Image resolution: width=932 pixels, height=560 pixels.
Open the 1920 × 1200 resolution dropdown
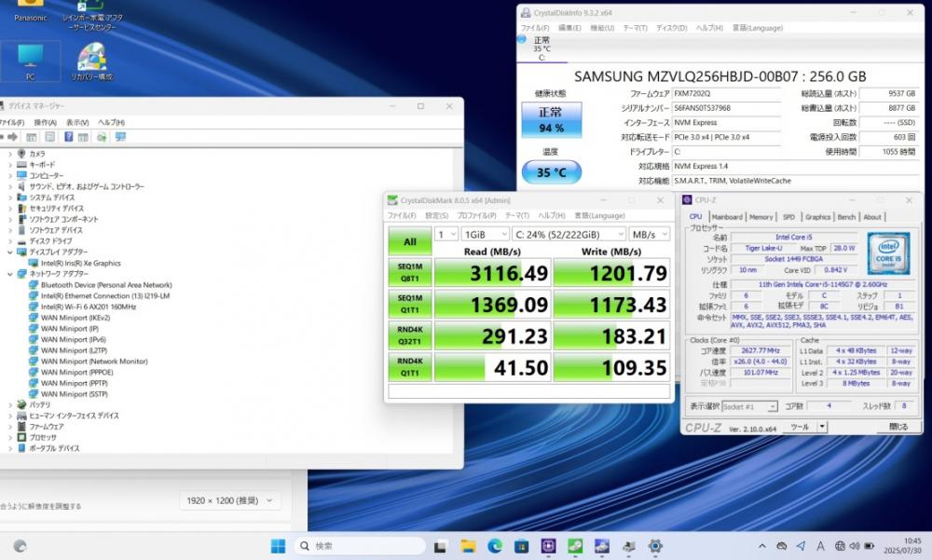tap(229, 500)
